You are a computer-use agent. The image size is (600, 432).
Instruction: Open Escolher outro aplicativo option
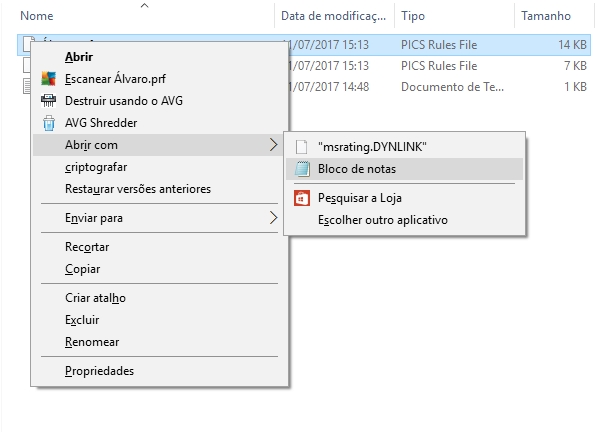[382, 220]
